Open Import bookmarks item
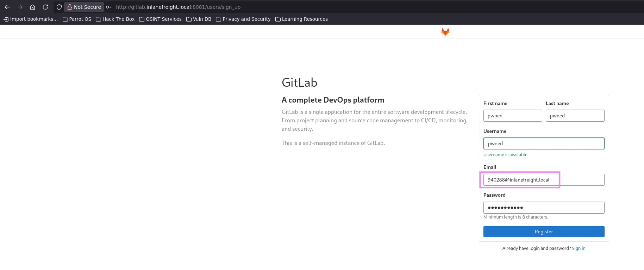This screenshot has width=644, height=270. pyautogui.click(x=31, y=19)
